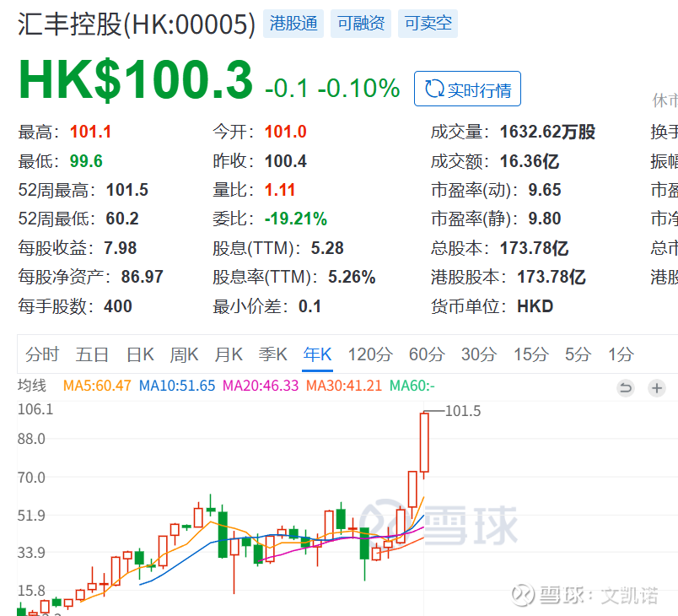Click the 70.0 y-axis label
Viewport: 678px width, 616px height.
[31, 478]
